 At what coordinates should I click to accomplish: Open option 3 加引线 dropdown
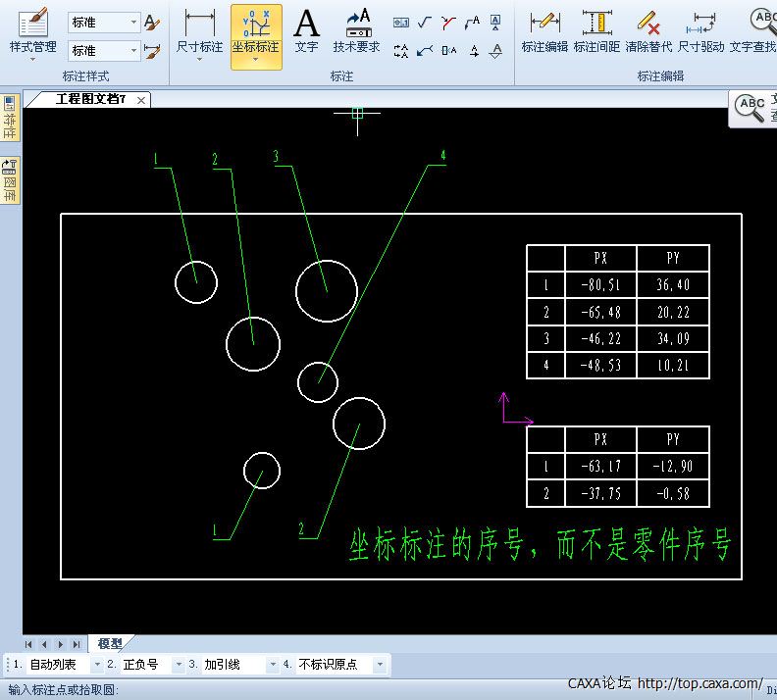273,665
